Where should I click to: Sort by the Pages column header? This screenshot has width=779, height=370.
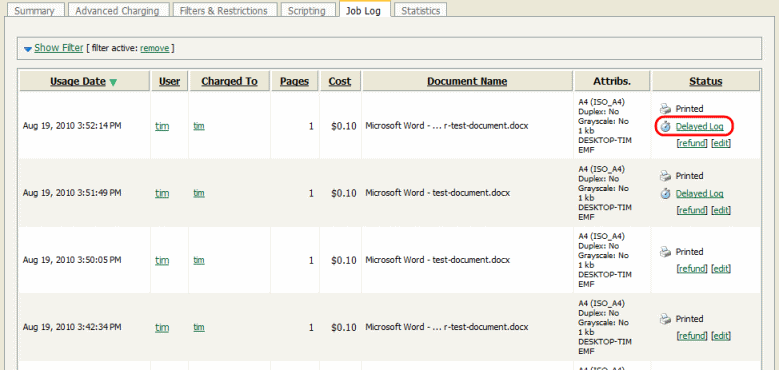point(294,81)
